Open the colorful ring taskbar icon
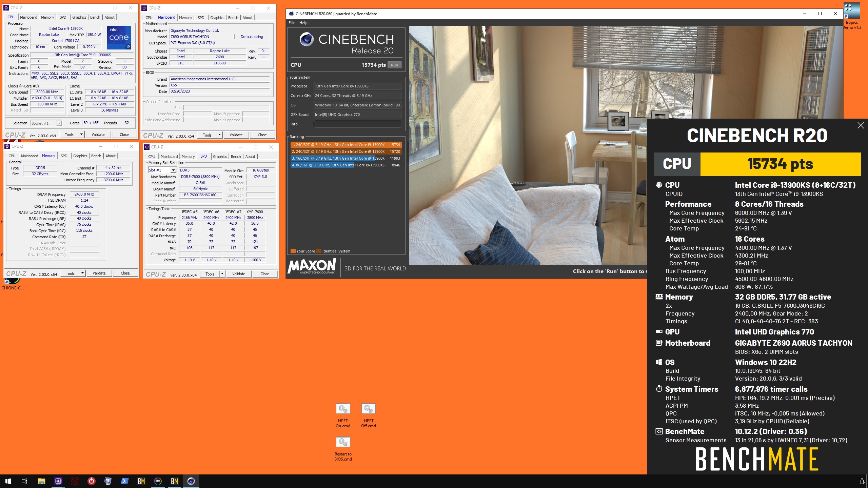868x488 pixels. click(x=158, y=481)
